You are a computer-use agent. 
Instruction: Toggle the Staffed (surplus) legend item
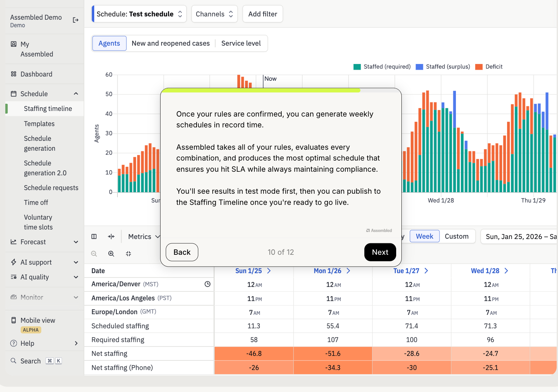[x=443, y=67]
